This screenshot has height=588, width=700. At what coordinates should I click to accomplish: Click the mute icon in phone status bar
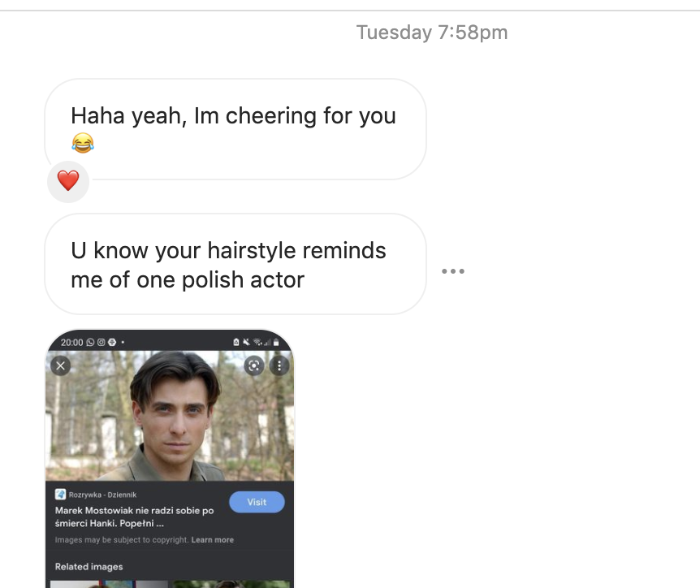(x=246, y=342)
